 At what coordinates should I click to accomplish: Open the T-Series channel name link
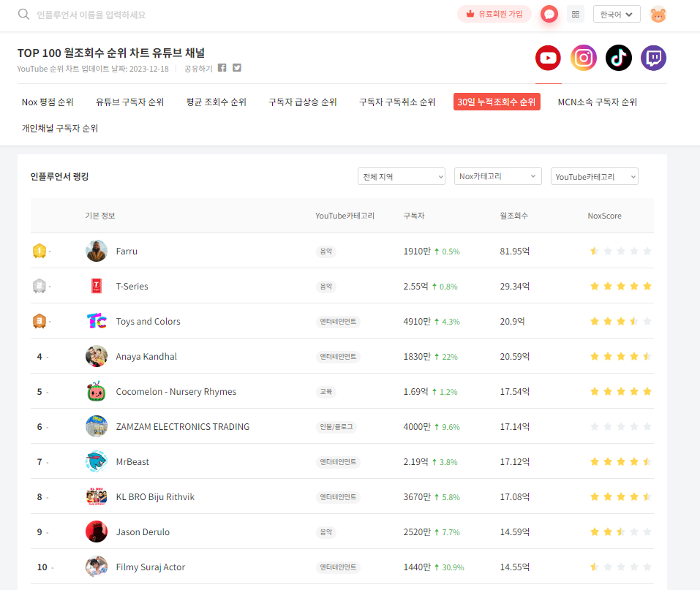point(132,286)
